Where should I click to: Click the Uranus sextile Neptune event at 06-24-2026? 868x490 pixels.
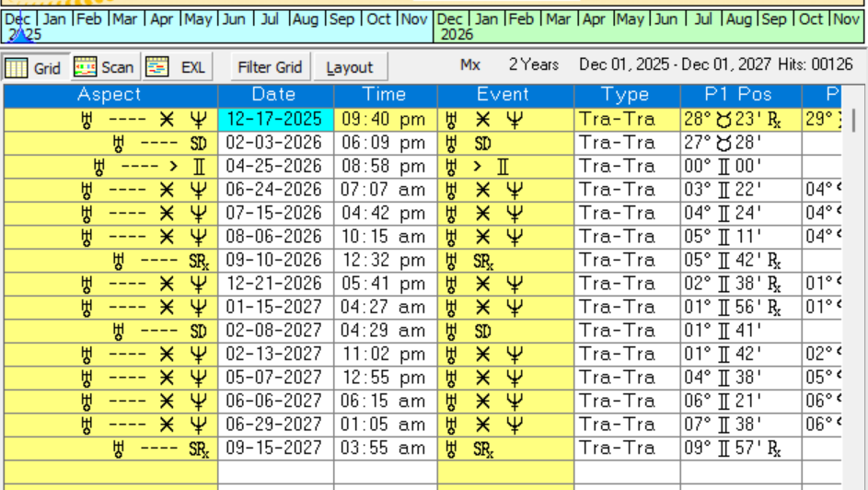[x=503, y=190]
